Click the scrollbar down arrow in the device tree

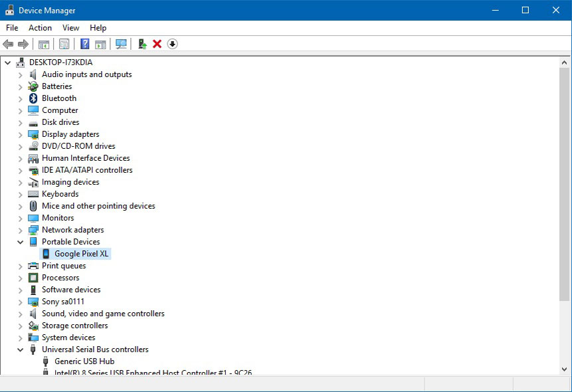[564, 369]
